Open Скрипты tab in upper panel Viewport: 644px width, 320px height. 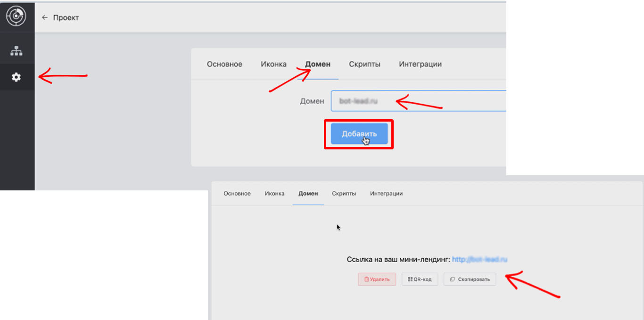pos(364,64)
